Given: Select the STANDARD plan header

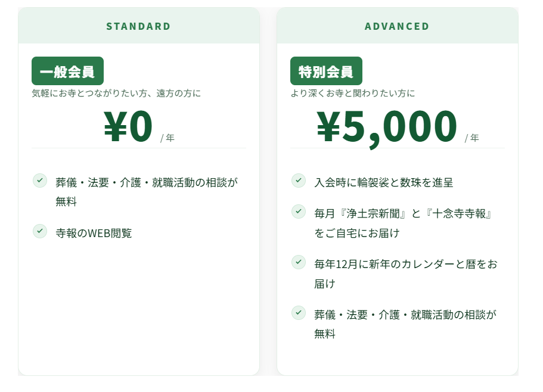Looking at the screenshot, I should pyautogui.click(x=138, y=26).
